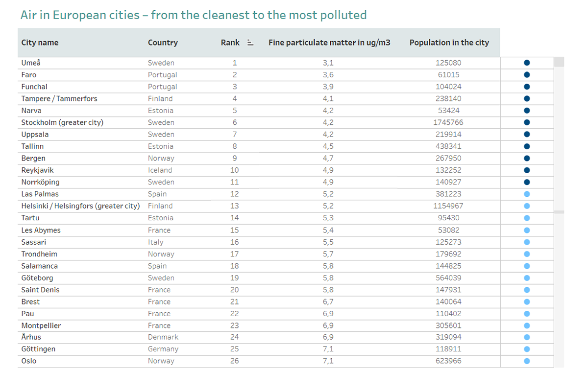588x370 pixels.
Task: Select the city name Narva
Action: click(31, 111)
